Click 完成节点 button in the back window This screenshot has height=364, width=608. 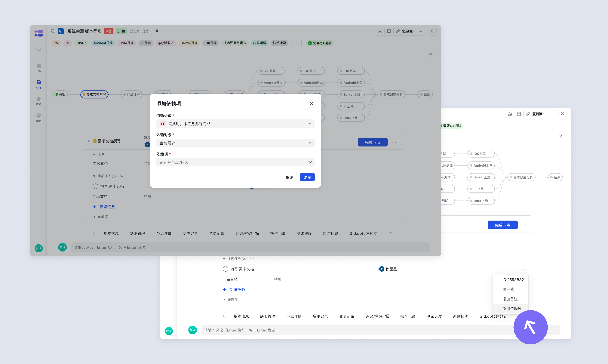click(x=503, y=225)
